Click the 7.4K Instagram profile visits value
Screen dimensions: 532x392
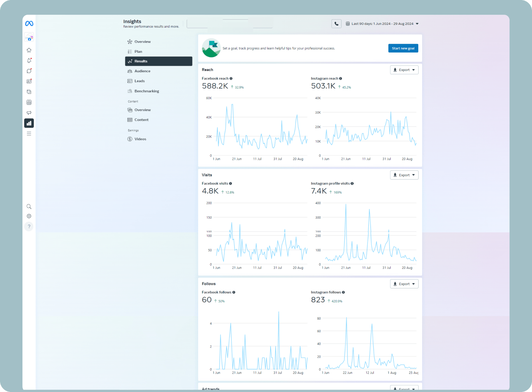pyautogui.click(x=319, y=191)
